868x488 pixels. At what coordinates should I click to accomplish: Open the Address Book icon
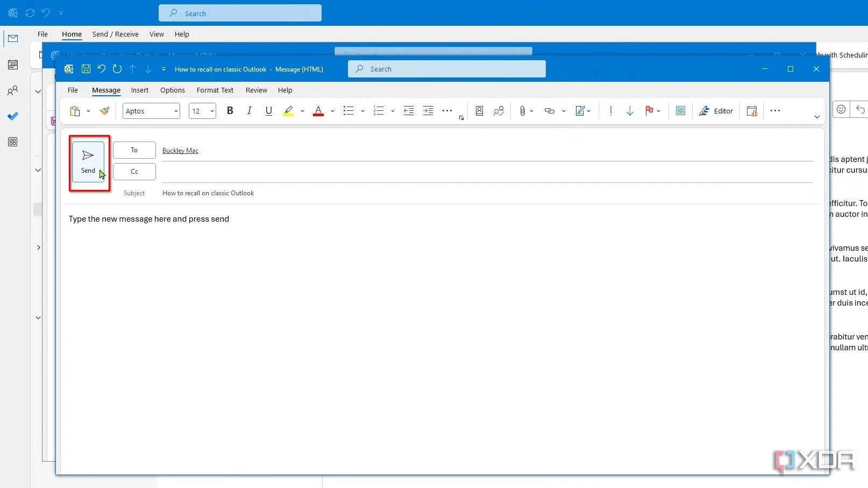pyautogui.click(x=479, y=111)
